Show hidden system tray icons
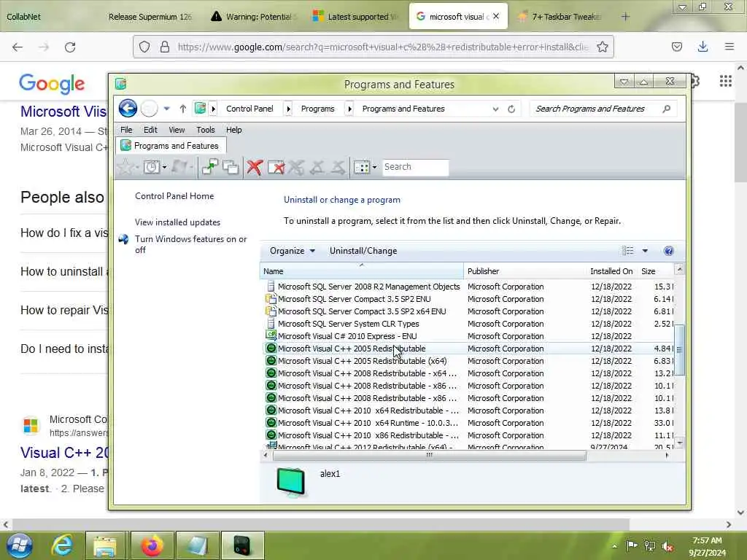Viewport: 747px width, 560px height. (614, 547)
